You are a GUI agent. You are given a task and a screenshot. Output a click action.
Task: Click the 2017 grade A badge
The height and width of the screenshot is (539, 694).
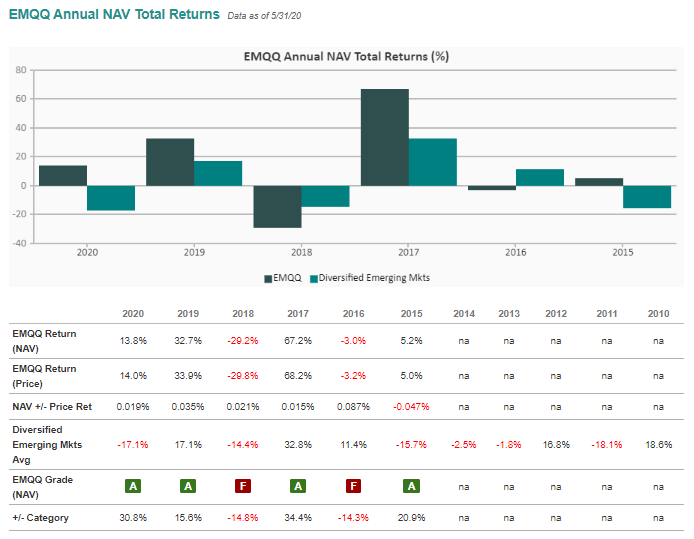click(298, 486)
